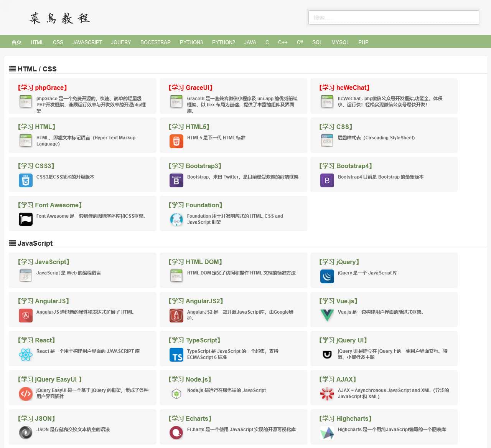Click the jQuery EasyUI code icon
Image resolution: width=491 pixels, height=448 pixels.
pyautogui.click(x=26, y=393)
